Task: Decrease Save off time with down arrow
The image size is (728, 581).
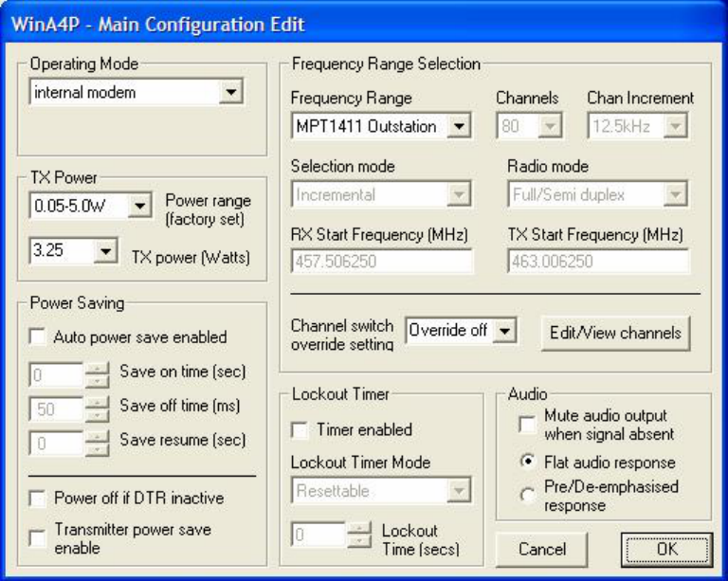Action: click(x=97, y=415)
